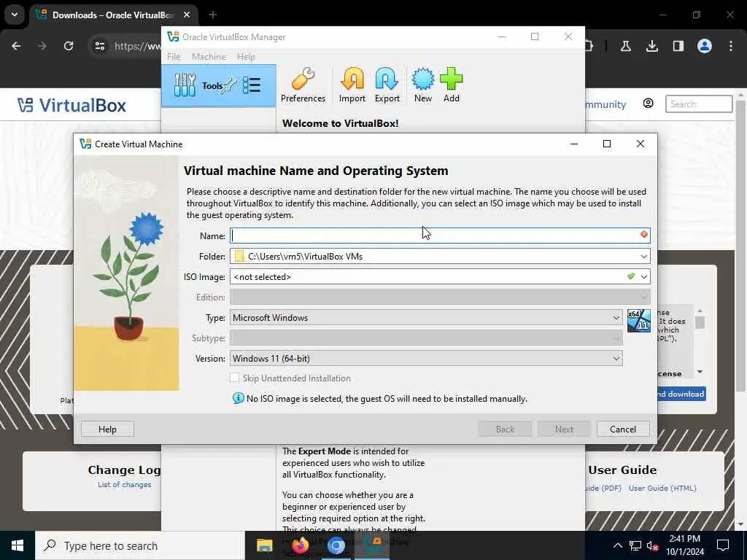Click the Export appliance icon
Viewport: 747px width, 560px height.
tap(387, 85)
